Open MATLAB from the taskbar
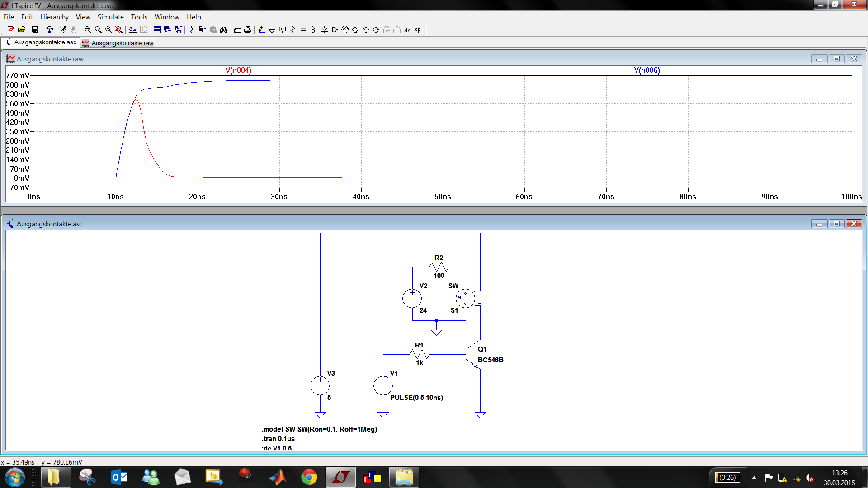 [x=277, y=477]
